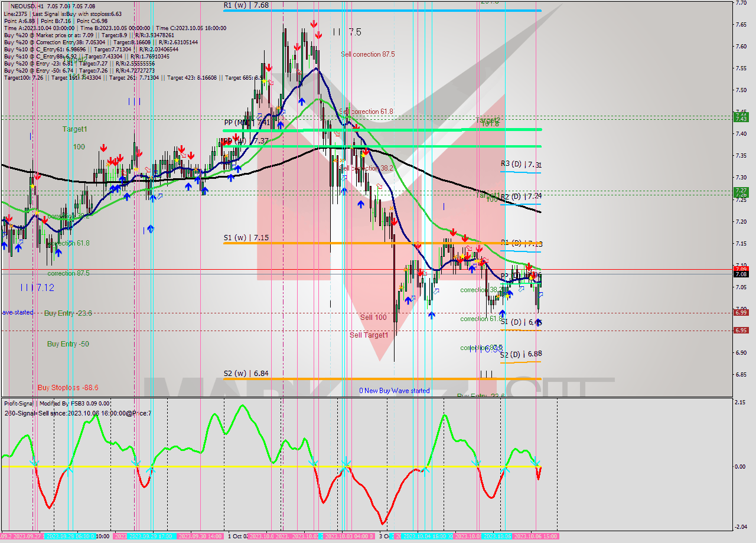This screenshot has height=543, width=756.
Task: Select the 'I I I 7.12' wave label
Action: (37, 287)
